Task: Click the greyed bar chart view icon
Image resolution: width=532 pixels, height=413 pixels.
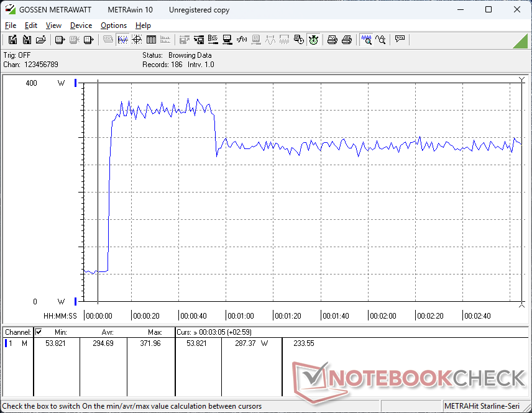Action: pos(165,40)
